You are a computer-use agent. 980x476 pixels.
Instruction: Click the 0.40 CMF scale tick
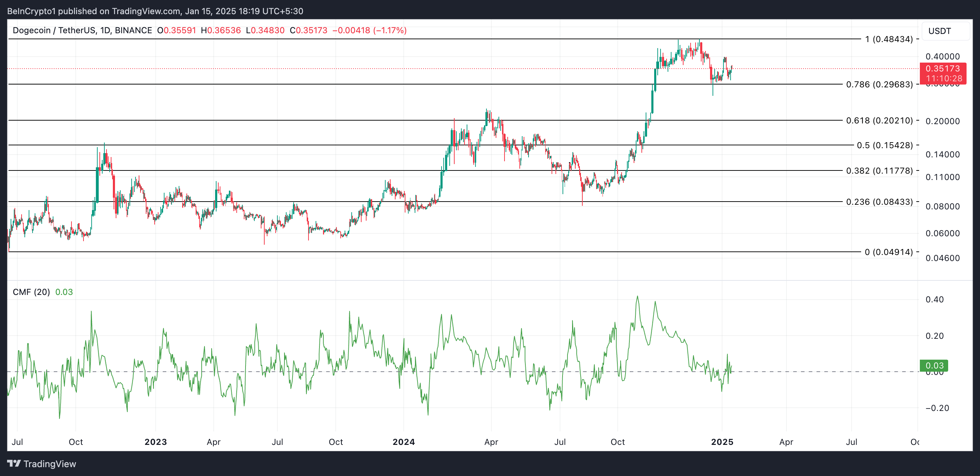coord(934,300)
